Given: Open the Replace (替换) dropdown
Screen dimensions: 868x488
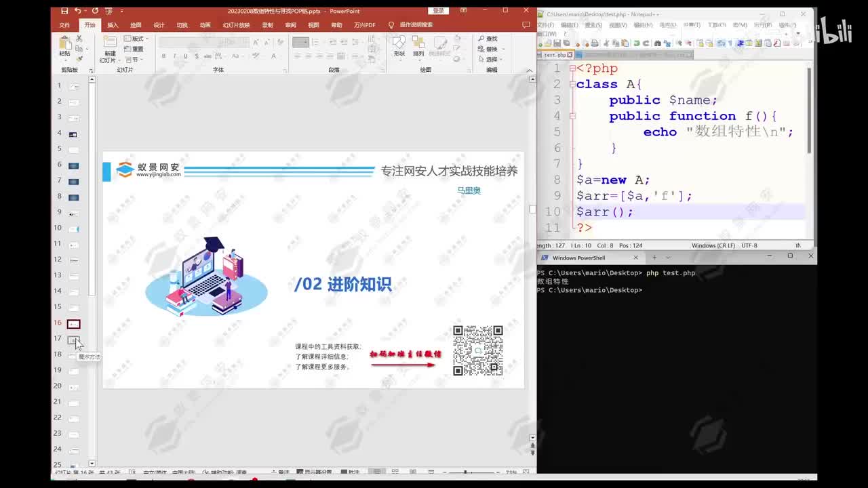Looking at the screenshot, I should click(x=490, y=49).
